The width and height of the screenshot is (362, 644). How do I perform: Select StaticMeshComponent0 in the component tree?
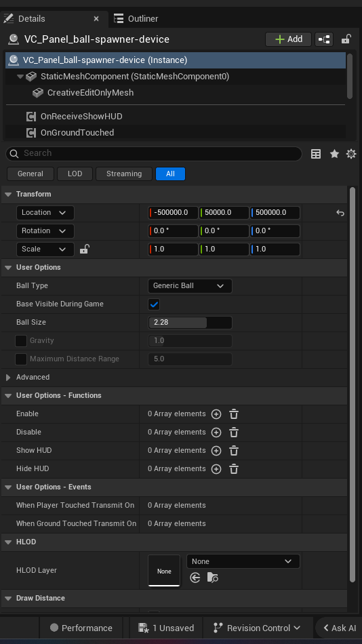coord(176,77)
